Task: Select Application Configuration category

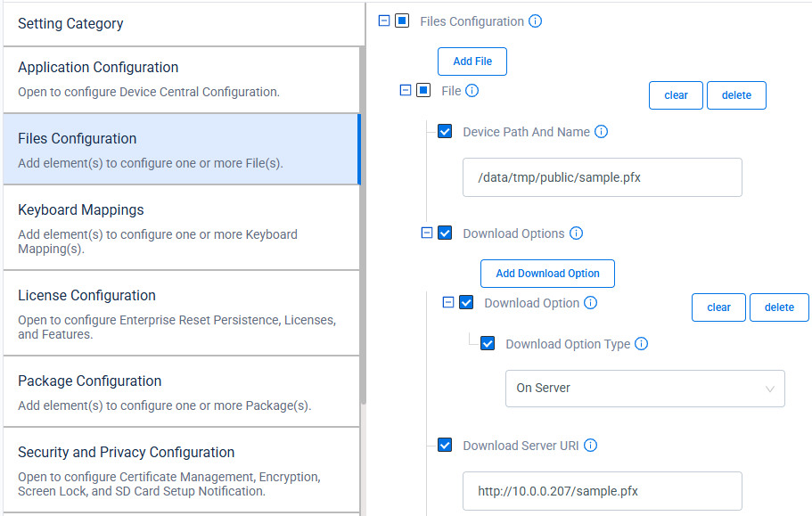Action: pyautogui.click(x=181, y=79)
